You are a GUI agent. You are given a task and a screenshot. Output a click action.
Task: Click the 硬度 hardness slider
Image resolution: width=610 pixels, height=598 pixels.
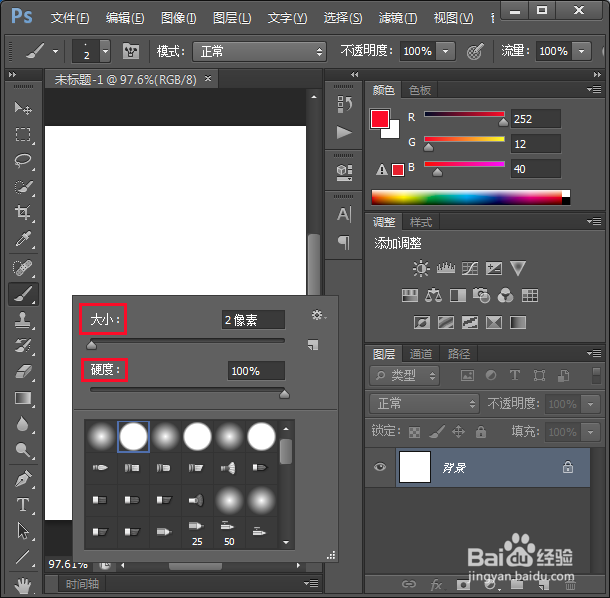click(x=187, y=389)
